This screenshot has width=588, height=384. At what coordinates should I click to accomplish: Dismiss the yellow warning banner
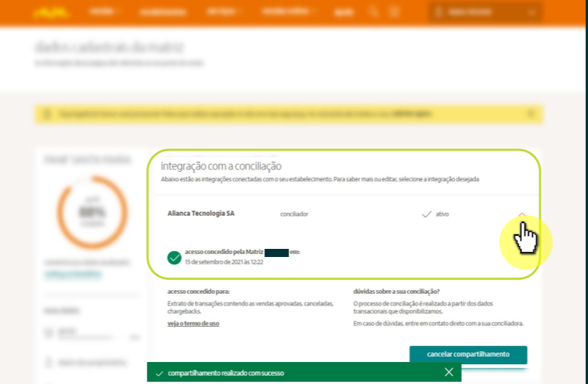pyautogui.click(x=531, y=114)
